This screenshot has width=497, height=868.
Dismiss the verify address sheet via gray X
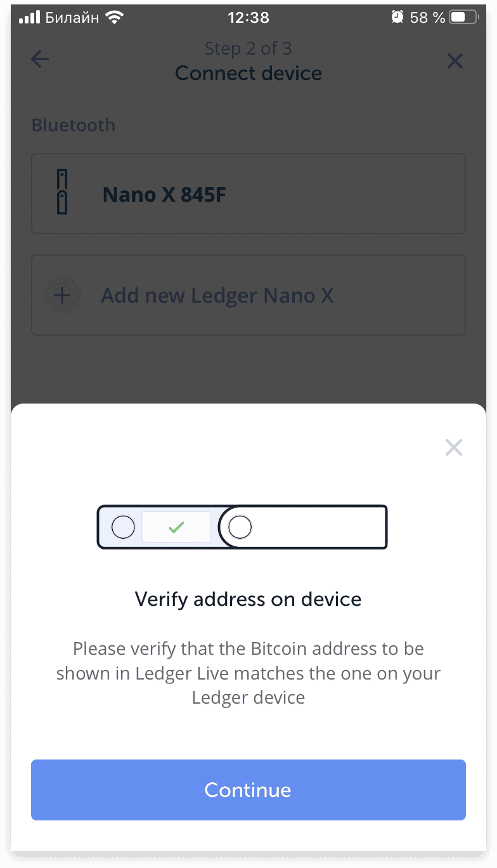(x=454, y=448)
